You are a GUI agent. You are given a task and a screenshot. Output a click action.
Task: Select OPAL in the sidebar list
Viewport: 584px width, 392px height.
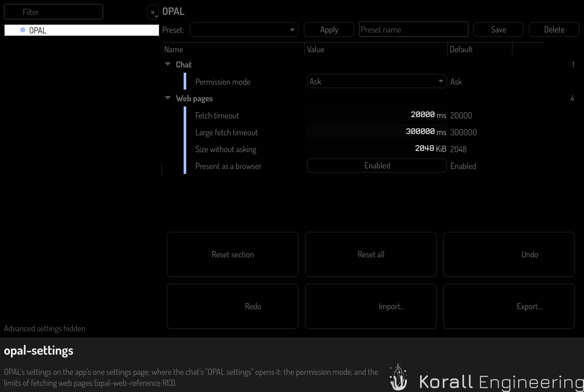[x=81, y=30]
